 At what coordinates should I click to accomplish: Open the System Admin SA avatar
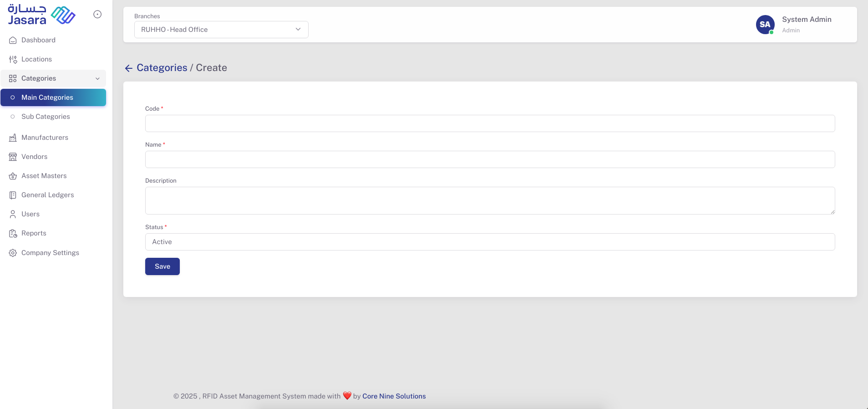tap(765, 25)
